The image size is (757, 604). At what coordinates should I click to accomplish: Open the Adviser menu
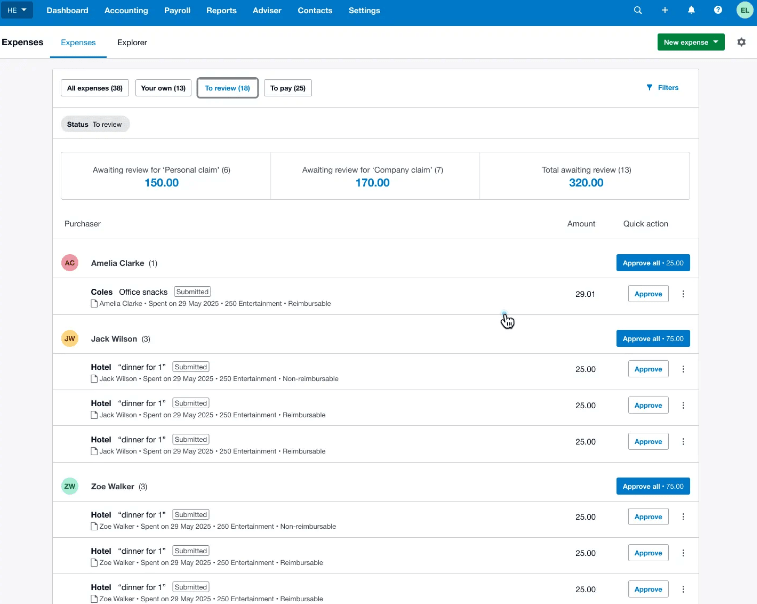pyautogui.click(x=267, y=10)
